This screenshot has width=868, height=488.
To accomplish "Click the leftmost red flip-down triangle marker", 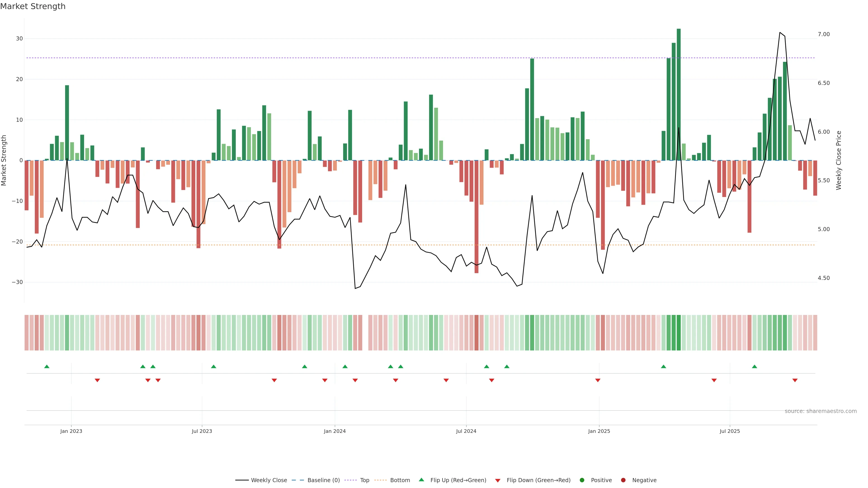I will [x=97, y=380].
